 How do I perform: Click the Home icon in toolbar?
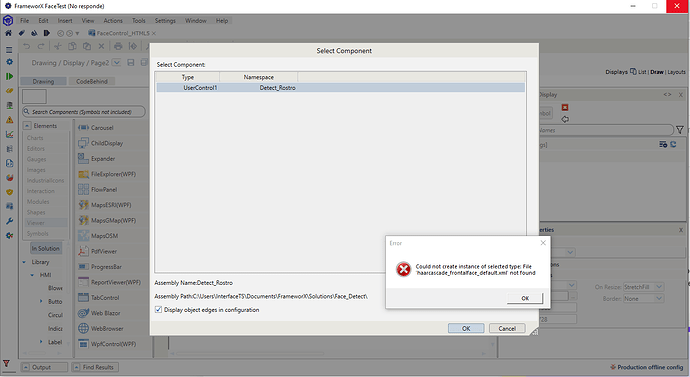[8, 33]
